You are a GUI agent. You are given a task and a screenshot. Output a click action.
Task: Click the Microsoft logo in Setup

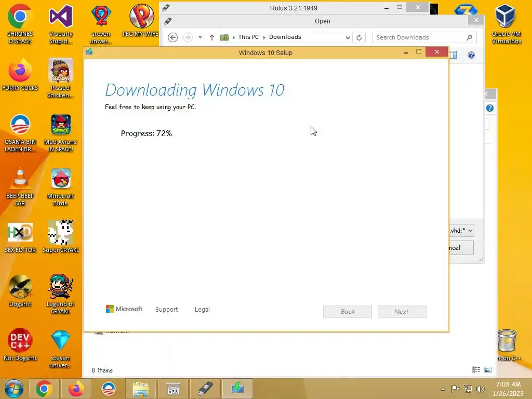[124, 309]
